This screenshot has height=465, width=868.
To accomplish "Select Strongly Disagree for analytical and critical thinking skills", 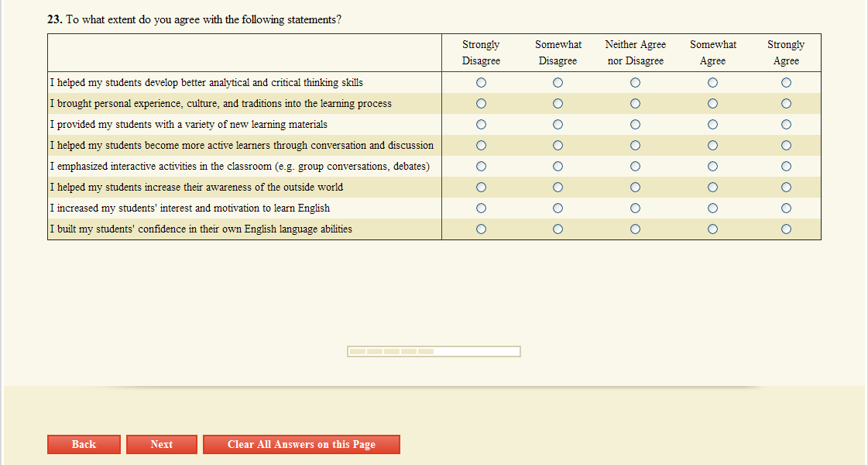I will [481, 82].
